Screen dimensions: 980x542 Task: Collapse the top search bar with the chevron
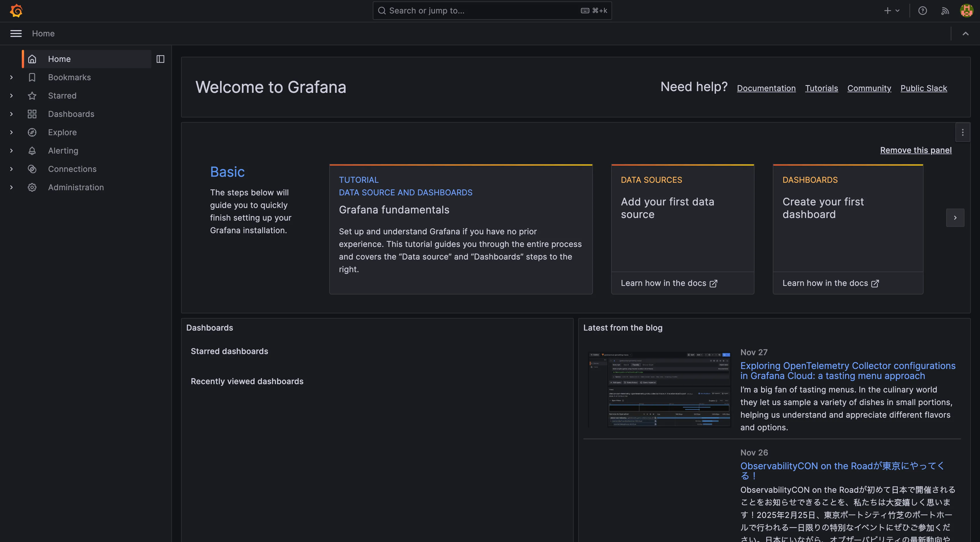tap(966, 34)
